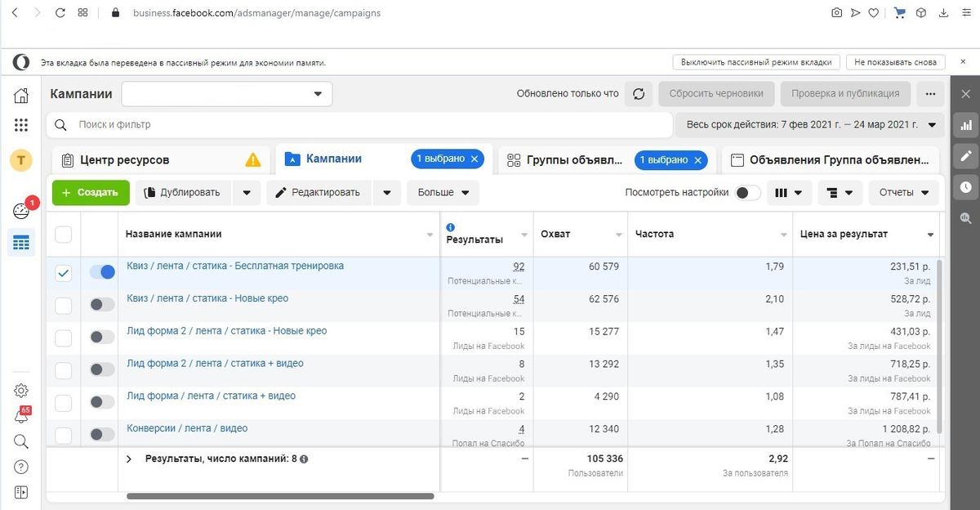Clear the 1 выбрано chip on Кампании tab

coord(474,159)
